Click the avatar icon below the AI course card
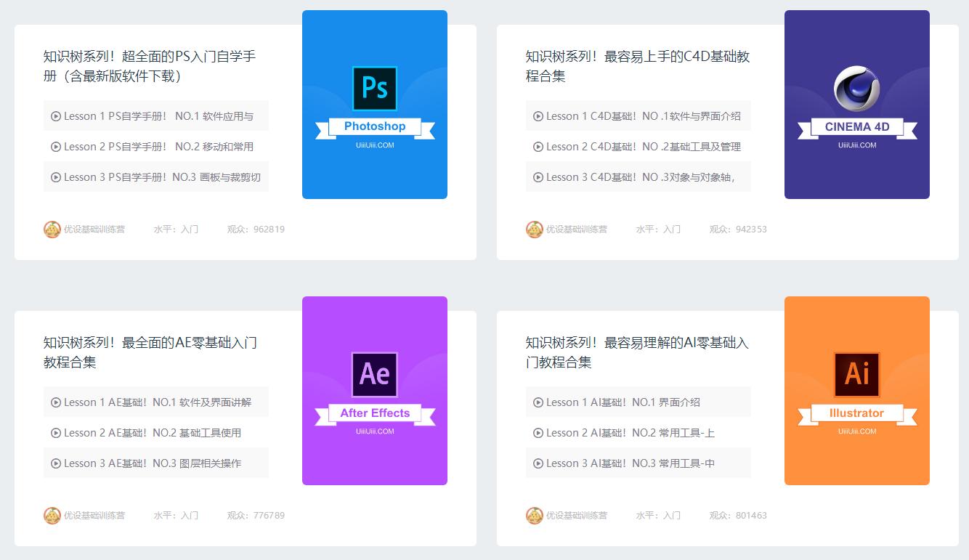Screen dimensions: 969x560 533,515
